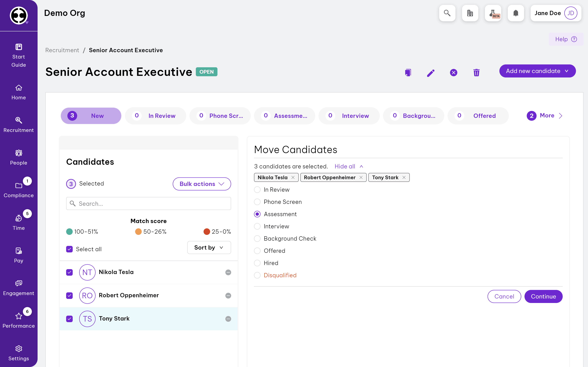Screen dimensions: 588x367
Task: Switch to the Offered stage tab
Action: pos(478,116)
